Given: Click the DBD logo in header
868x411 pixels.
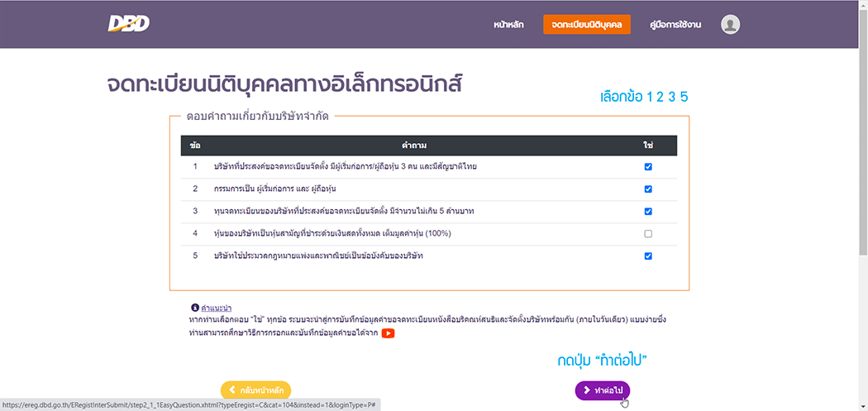Looking at the screenshot, I should [128, 24].
